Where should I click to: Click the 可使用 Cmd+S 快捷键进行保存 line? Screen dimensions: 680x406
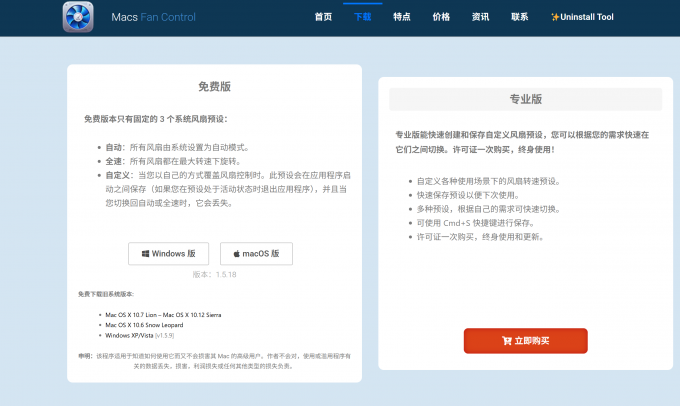click(477, 223)
